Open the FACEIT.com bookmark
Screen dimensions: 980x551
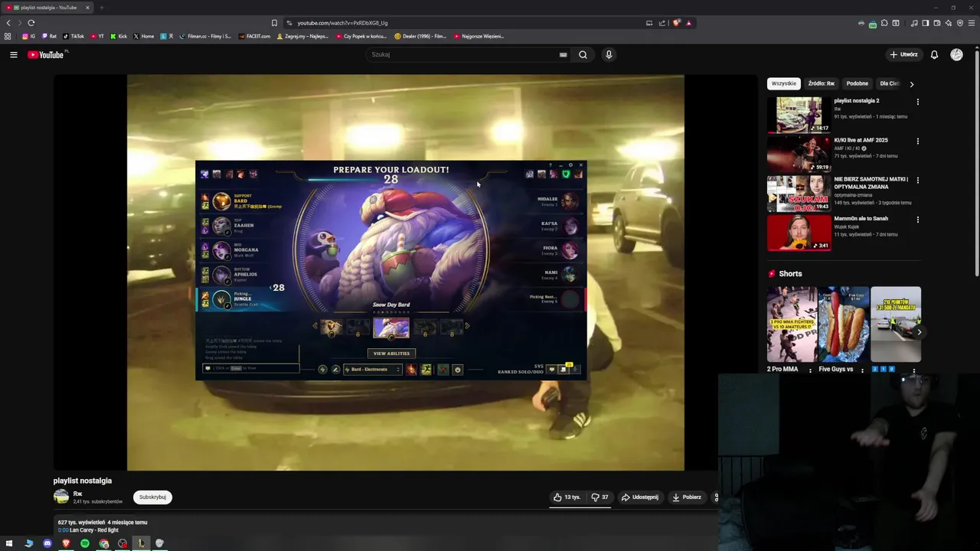click(x=254, y=36)
